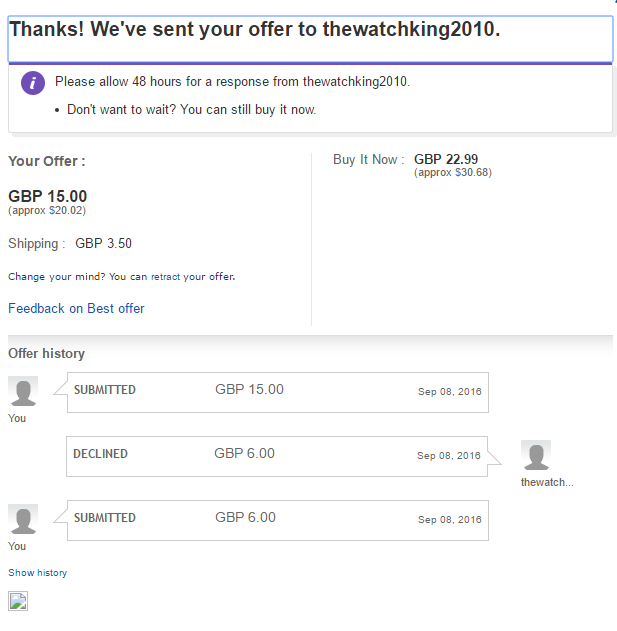The image size is (617, 631).
Task: Select the declined GBP 6.00 offer entry
Action: (277, 456)
